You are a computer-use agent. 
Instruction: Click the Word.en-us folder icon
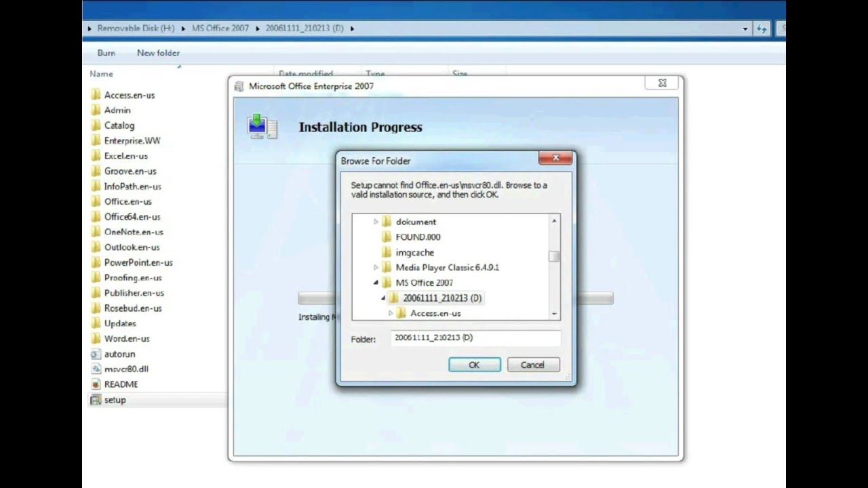coord(96,339)
